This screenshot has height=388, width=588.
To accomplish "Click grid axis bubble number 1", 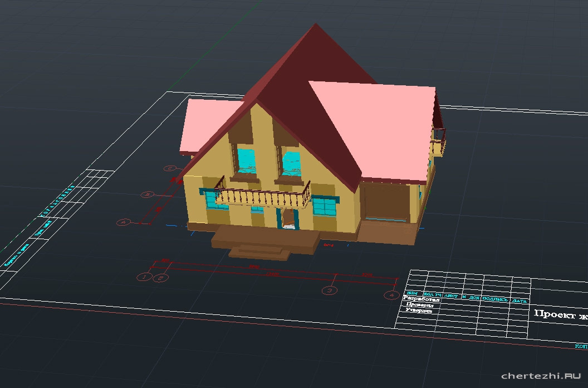I will [x=145, y=277].
